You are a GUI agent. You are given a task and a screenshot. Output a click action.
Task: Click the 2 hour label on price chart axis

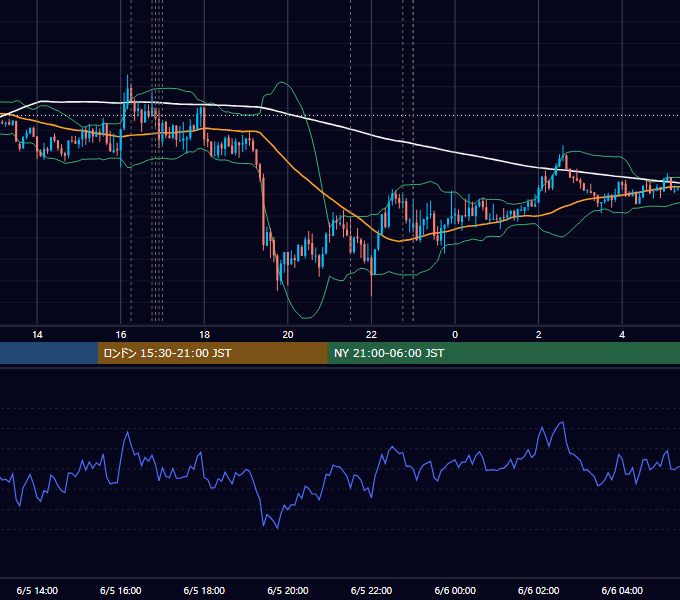539,335
